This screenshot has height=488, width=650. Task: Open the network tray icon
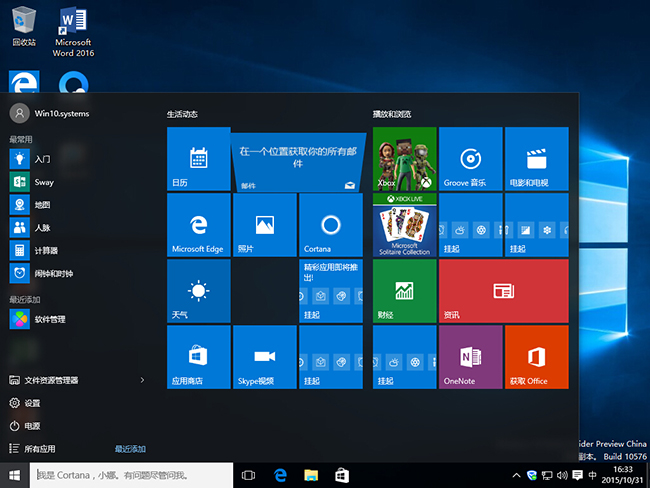click(547, 475)
